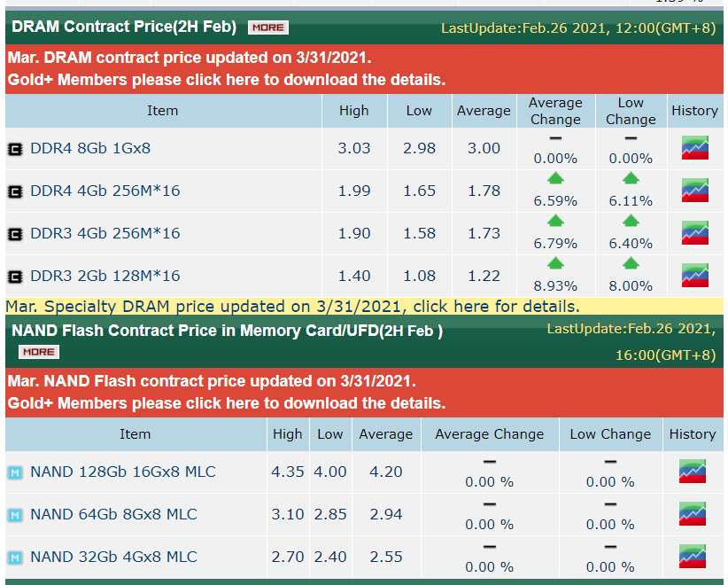Click chip icon beside DDR4 4Gb 256M*16

coord(15,191)
